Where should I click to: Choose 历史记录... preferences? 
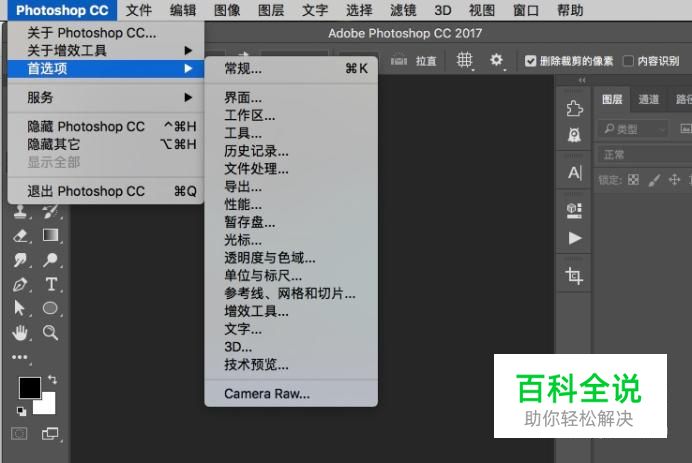(291, 151)
